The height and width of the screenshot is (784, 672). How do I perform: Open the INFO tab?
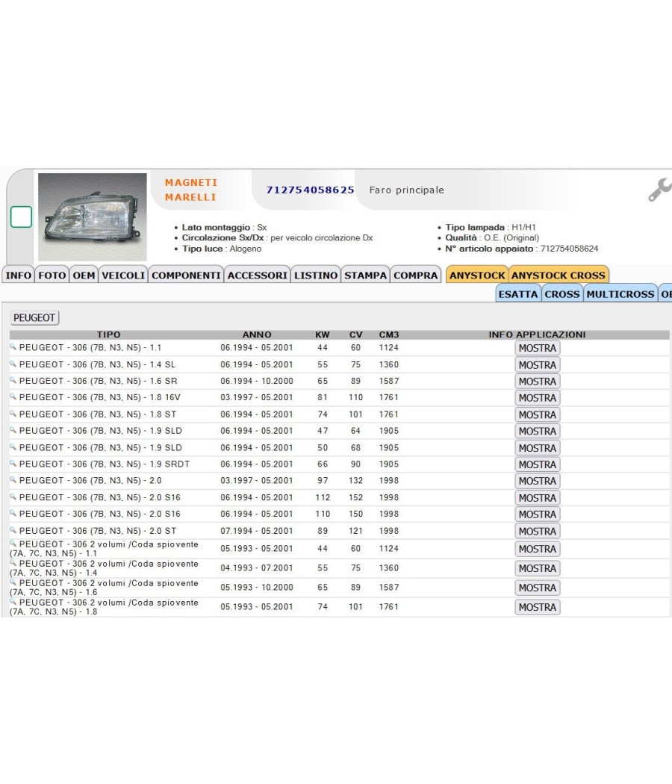[19, 275]
